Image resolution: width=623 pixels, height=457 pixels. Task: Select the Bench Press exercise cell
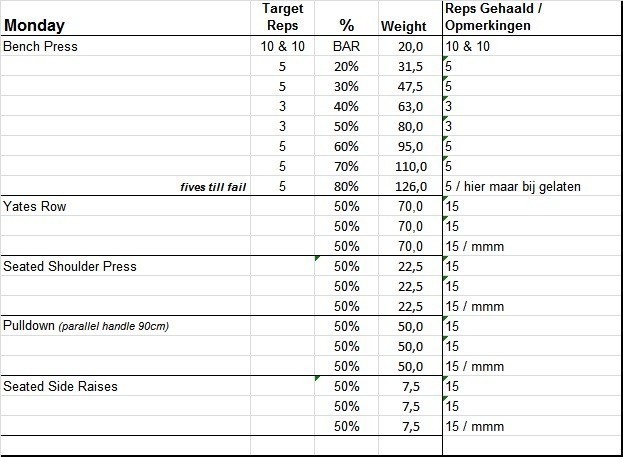(x=41, y=47)
